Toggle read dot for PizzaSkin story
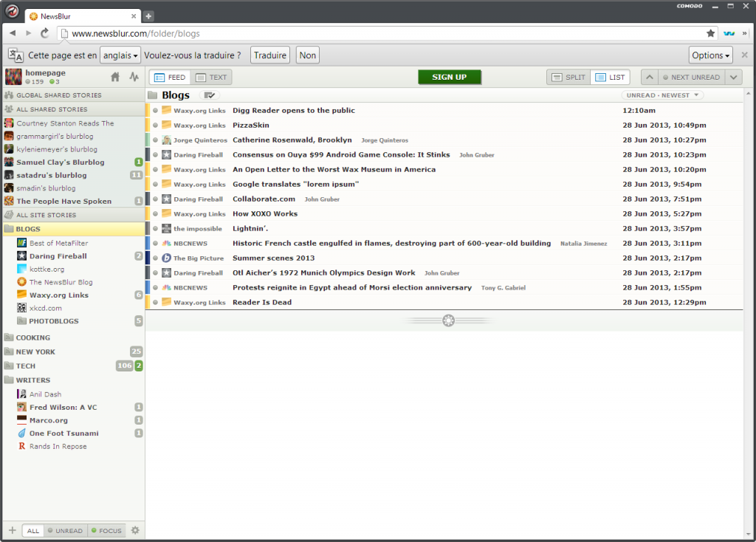The image size is (756, 542). [155, 126]
